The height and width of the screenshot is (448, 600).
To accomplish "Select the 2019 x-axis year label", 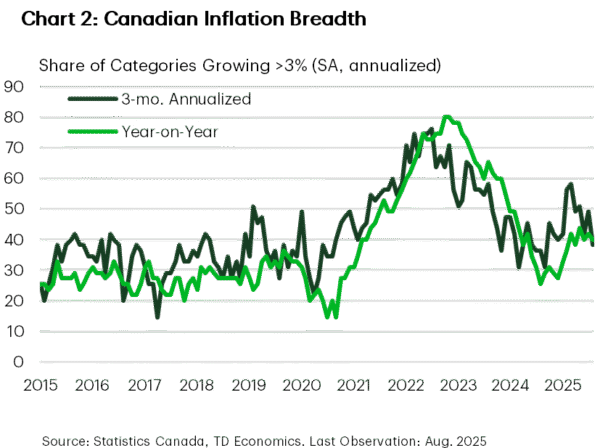I will tap(248, 384).
